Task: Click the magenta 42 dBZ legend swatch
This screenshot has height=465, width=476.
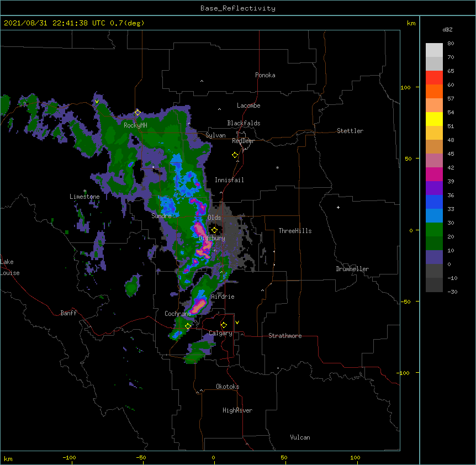Action: coord(434,174)
